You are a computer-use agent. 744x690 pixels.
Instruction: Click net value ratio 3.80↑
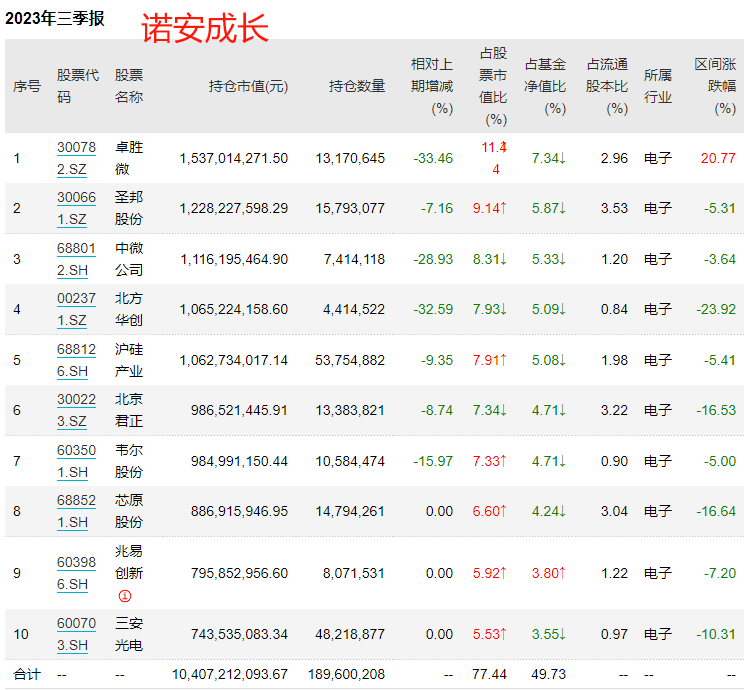549,573
